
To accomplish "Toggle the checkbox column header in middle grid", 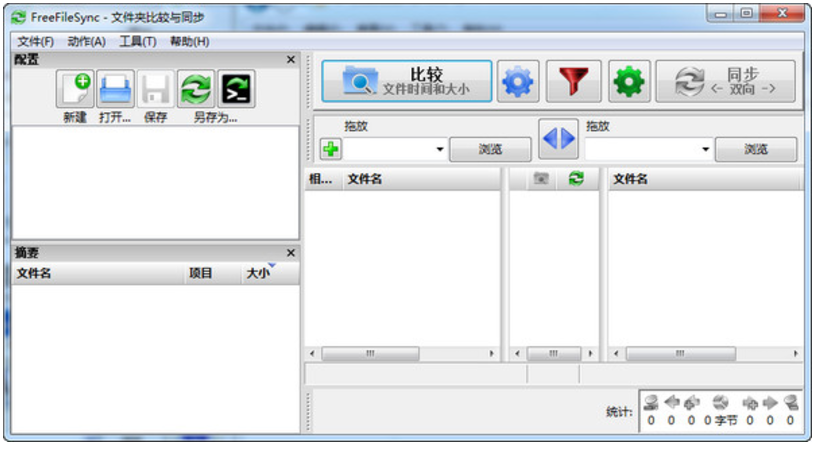I will 540,179.
